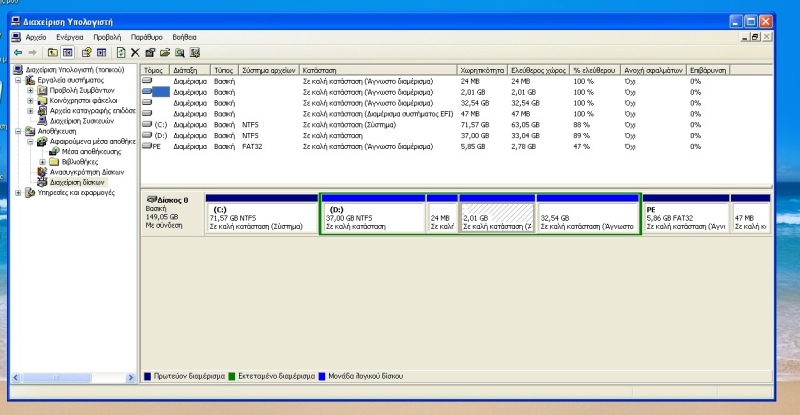Expand the Αρχεία καταγραφής επιδόσεων node

click(30, 111)
